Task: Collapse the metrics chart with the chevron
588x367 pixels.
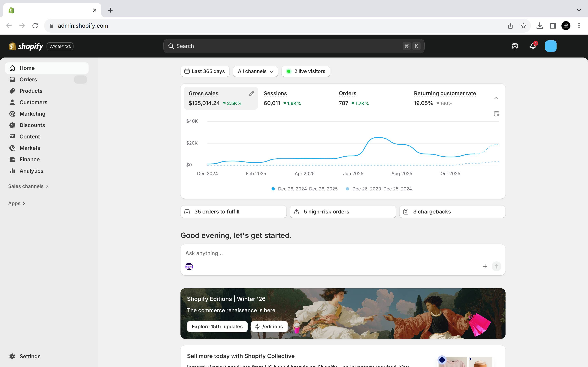Action: coord(496,98)
